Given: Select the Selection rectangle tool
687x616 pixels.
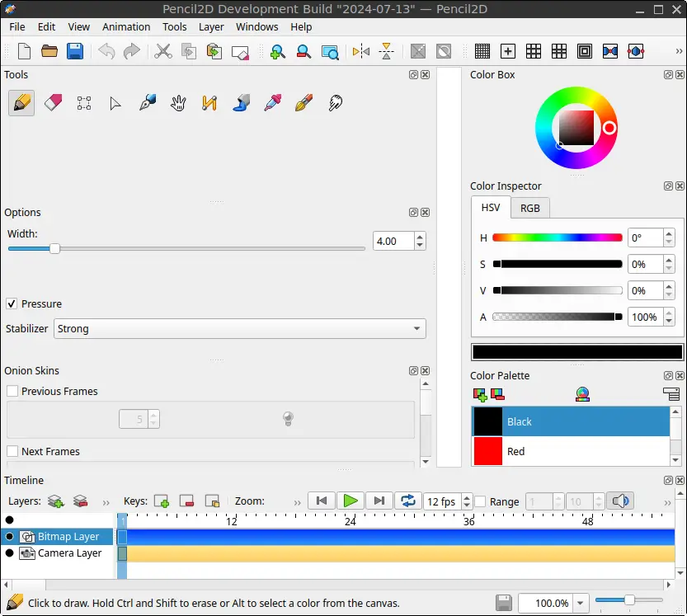Looking at the screenshot, I should (x=84, y=103).
